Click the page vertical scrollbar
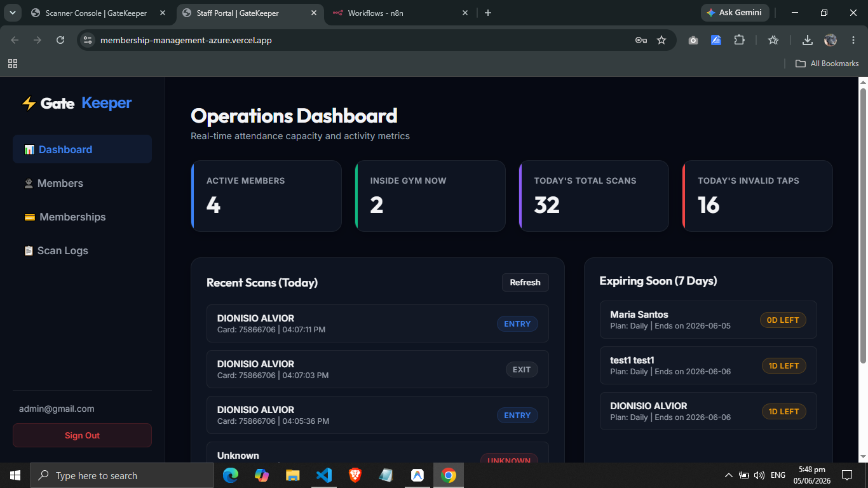Image resolution: width=868 pixels, height=488 pixels. coord(863,226)
